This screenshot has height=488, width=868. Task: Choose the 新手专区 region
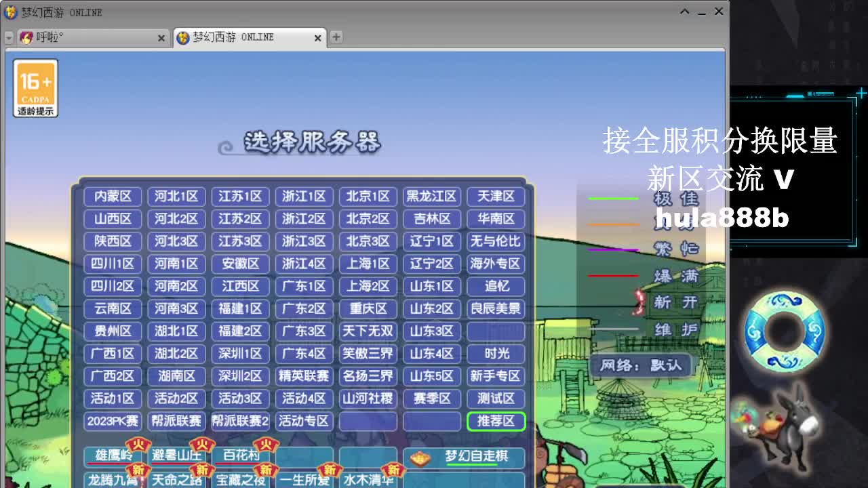point(496,375)
